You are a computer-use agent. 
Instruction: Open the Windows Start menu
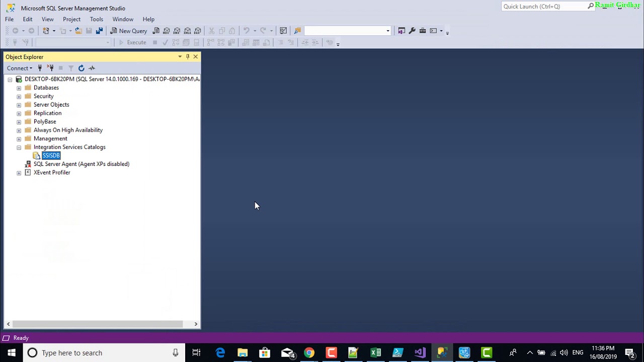point(11,352)
